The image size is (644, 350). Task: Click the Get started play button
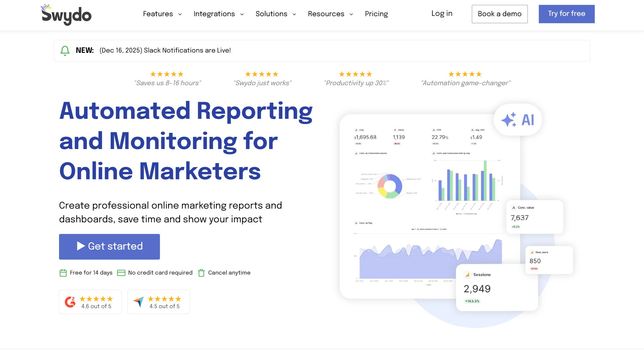109,246
